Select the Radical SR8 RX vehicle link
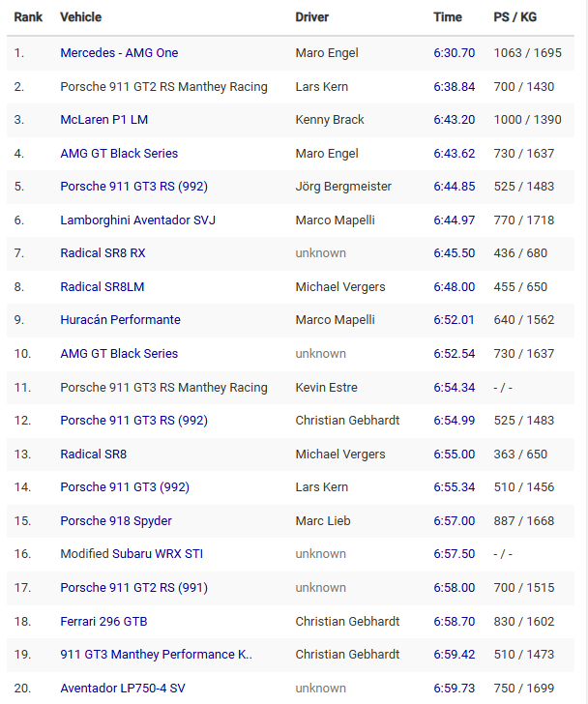 point(103,253)
